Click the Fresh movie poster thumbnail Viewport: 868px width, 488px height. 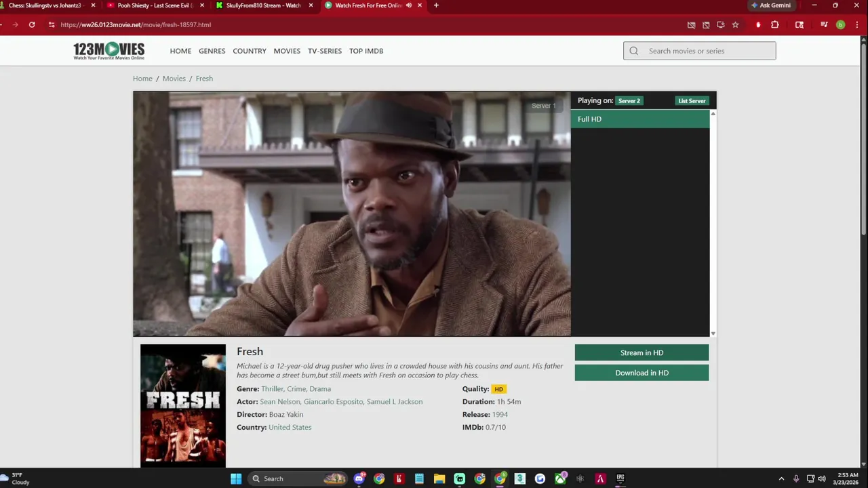tap(183, 405)
